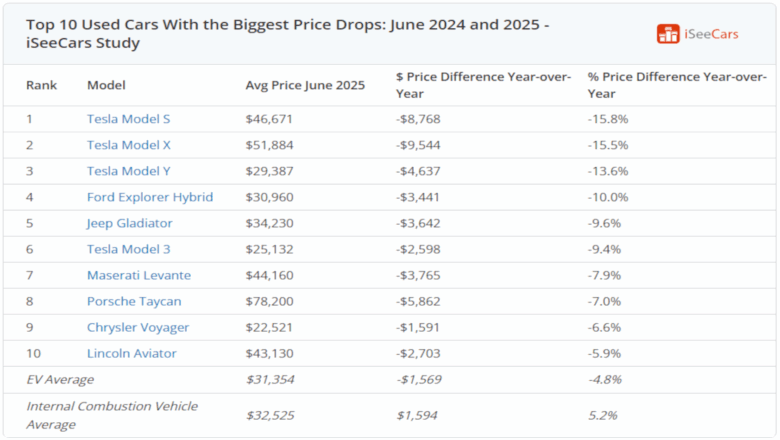This screenshot has width=780, height=440.
Task: Open the Chrysler Voyager link
Action: (x=138, y=327)
